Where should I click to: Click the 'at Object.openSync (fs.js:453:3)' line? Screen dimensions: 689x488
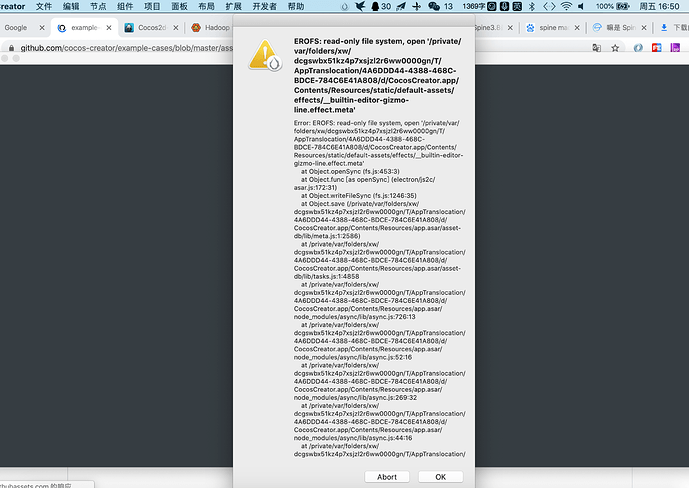350,171
